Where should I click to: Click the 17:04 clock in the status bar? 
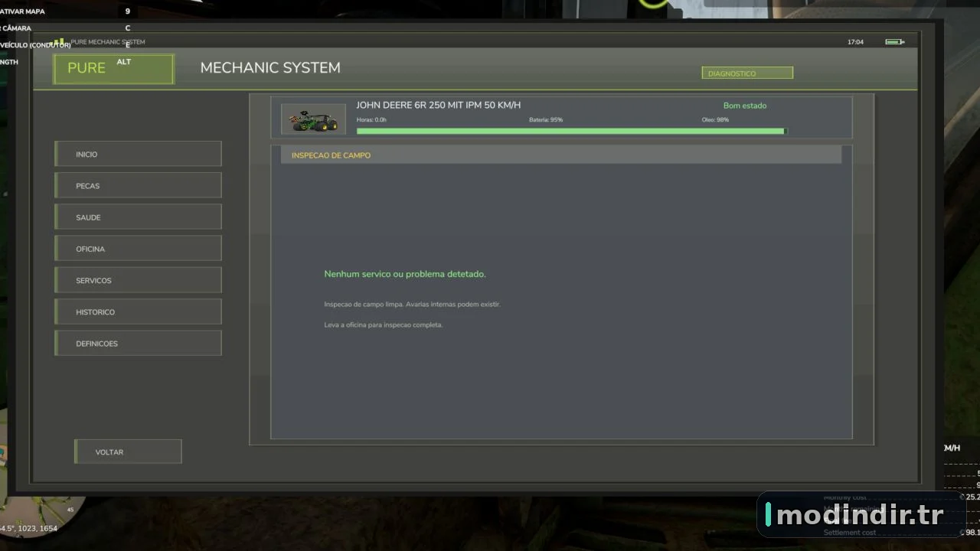pos(855,42)
